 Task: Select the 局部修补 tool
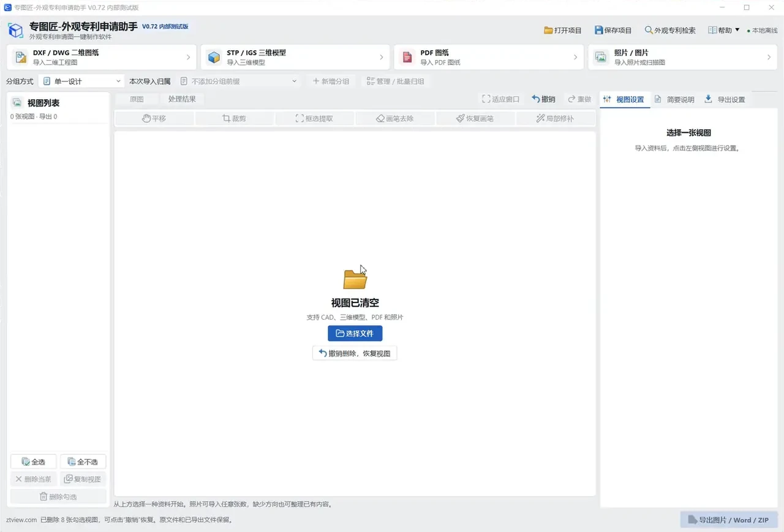(556, 118)
